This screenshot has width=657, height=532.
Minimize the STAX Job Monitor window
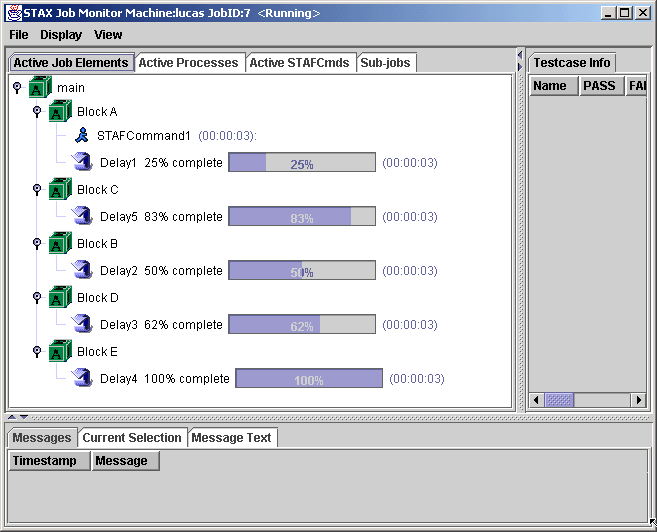(608, 13)
